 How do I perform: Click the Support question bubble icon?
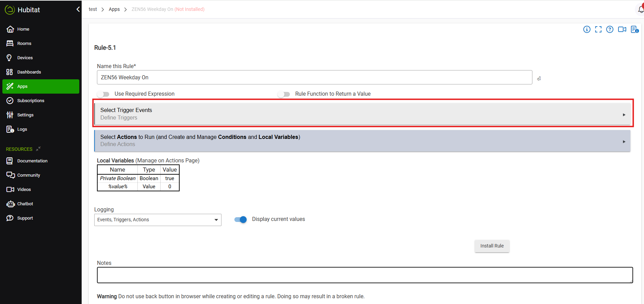10,218
